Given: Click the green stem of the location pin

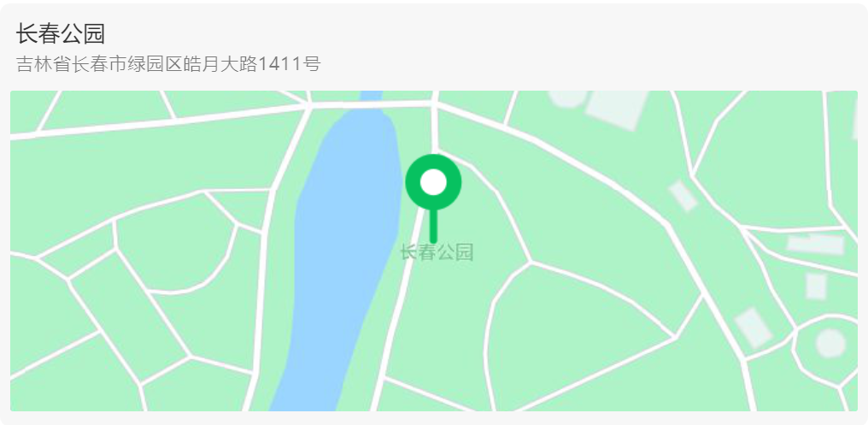Looking at the screenshot, I should click(433, 224).
